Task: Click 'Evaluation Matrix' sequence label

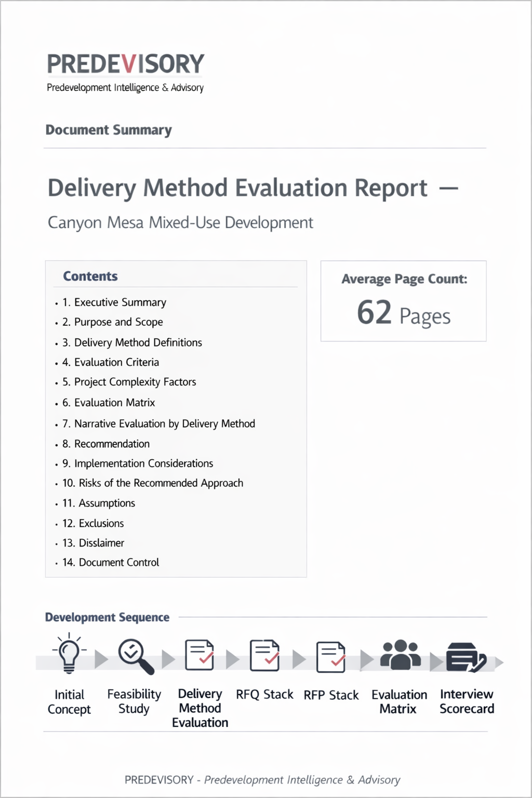Action: [399, 702]
